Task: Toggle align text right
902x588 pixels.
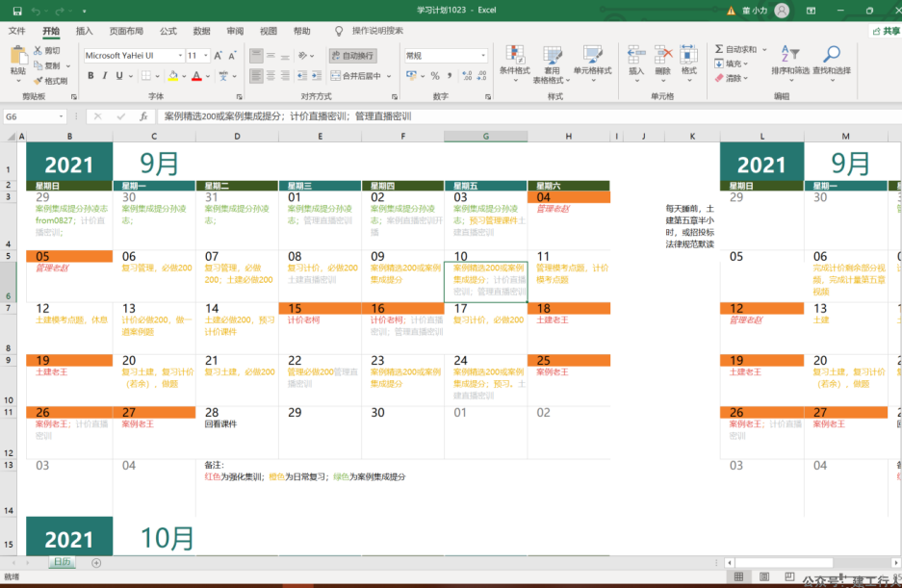Action: tap(285, 76)
